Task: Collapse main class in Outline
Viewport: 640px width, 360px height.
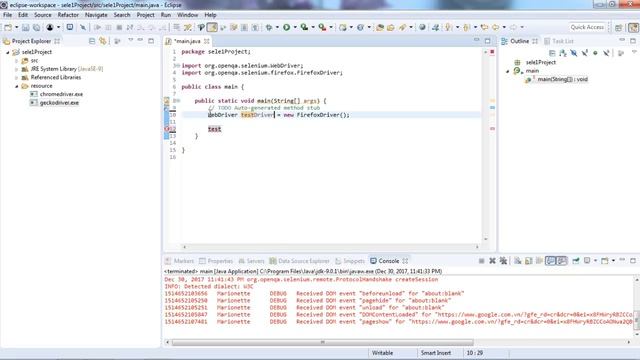Action: (x=508, y=71)
